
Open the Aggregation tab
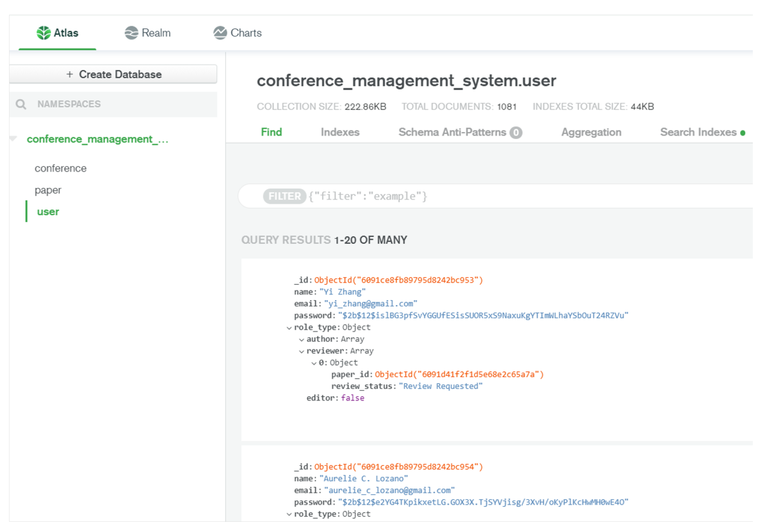click(591, 132)
